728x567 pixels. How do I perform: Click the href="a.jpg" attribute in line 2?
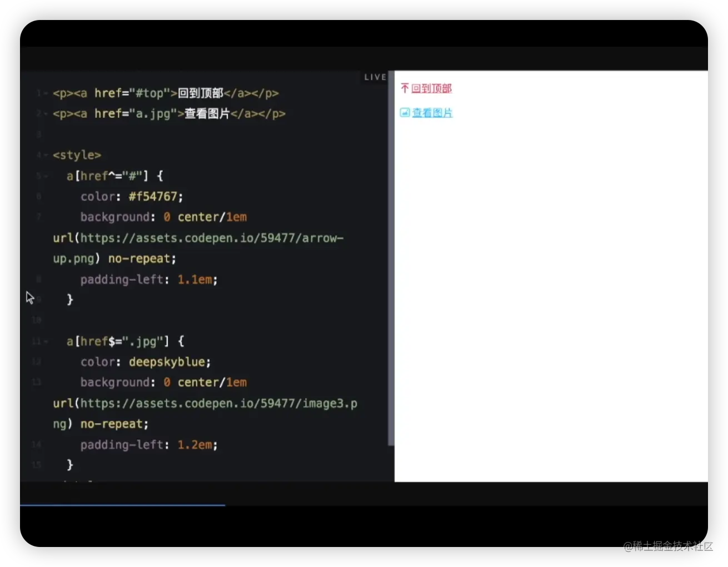pyautogui.click(x=136, y=114)
